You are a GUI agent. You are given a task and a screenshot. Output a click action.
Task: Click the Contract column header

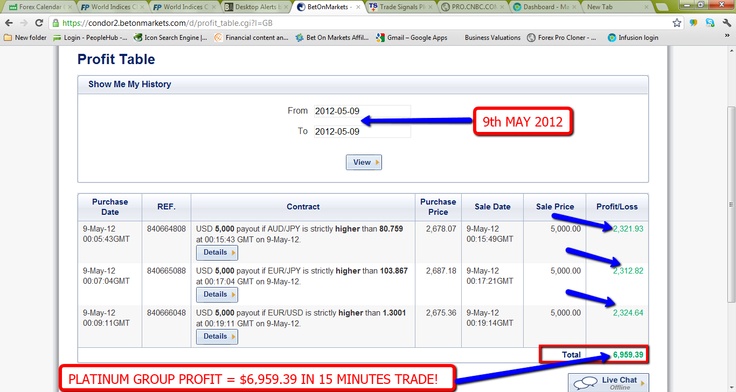click(303, 207)
